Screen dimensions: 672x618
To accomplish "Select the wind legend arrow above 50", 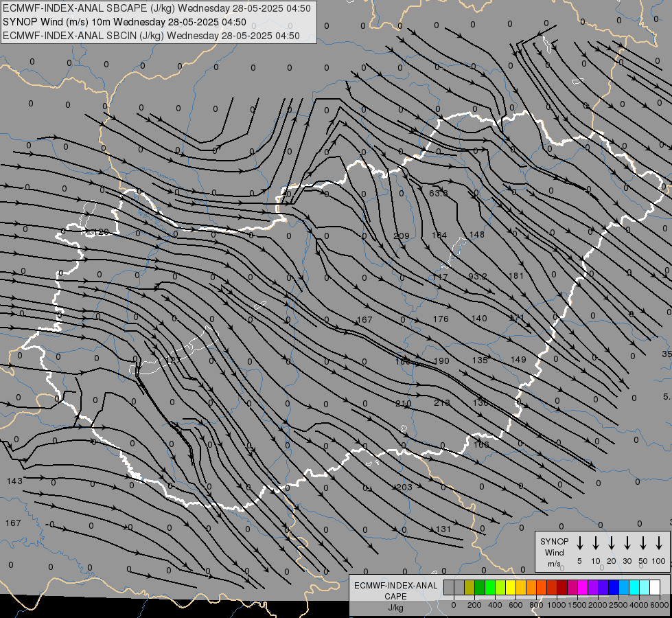I will pyautogui.click(x=643, y=543).
